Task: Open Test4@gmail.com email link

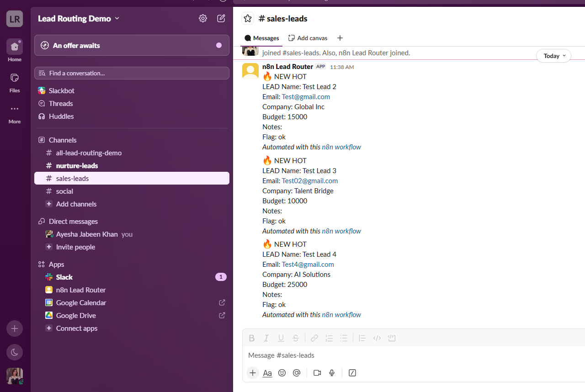Action: [x=308, y=265]
